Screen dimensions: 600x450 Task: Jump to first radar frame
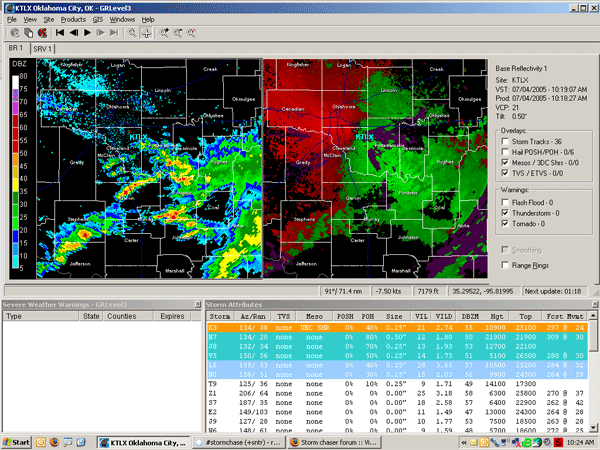(61, 32)
